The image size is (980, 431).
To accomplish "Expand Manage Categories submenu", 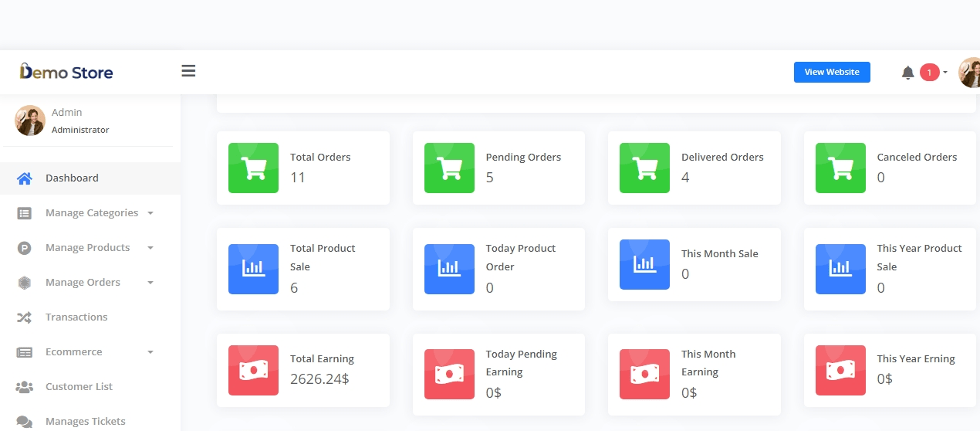I will (x=91, y=213).
